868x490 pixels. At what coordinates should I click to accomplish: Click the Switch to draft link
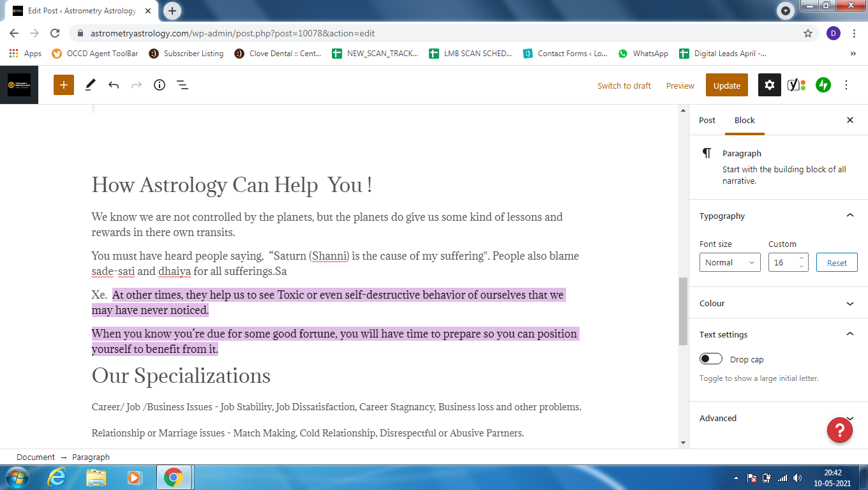click(x=624, y=85)
